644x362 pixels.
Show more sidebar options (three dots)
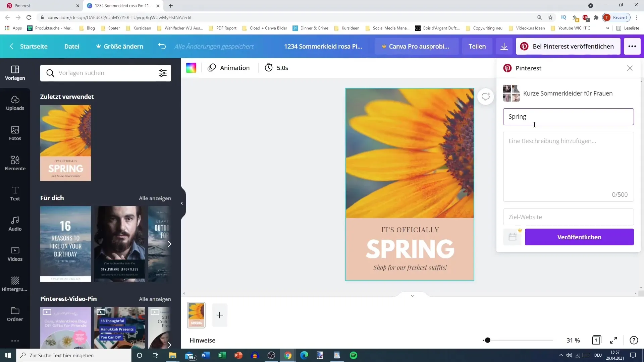tap(15, 341)
